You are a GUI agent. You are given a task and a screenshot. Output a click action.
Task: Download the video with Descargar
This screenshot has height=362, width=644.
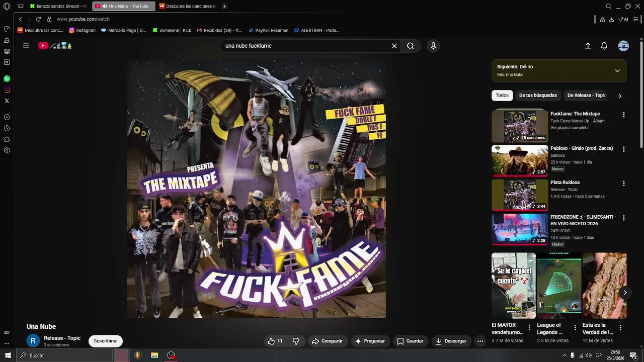[x=451, y=341]
